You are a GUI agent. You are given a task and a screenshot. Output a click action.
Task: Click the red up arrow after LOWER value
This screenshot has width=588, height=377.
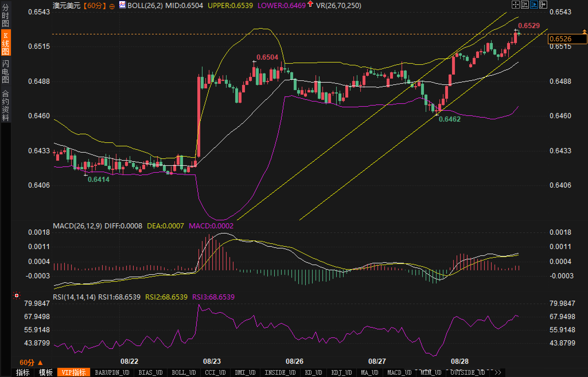point(310,4)
